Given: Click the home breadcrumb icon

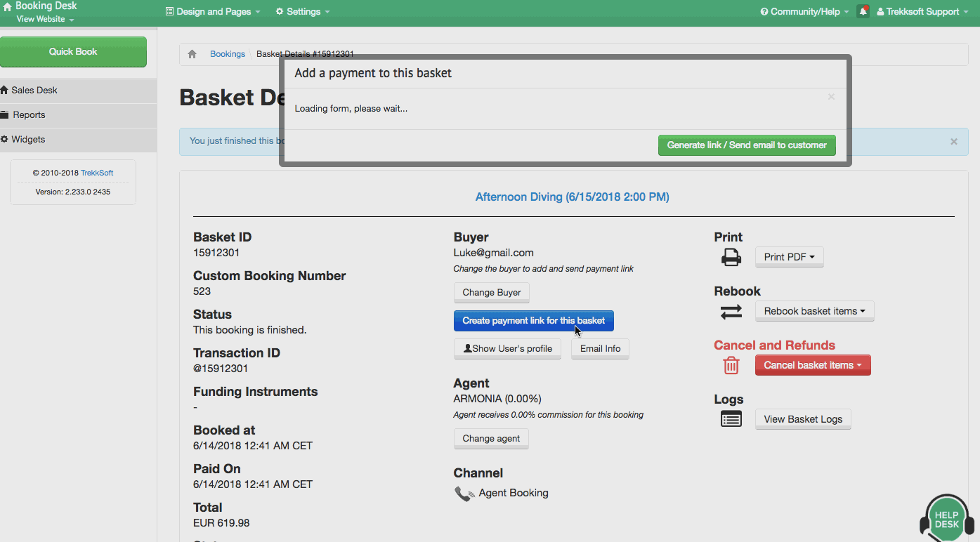Looking at the screenshot, I should pos(192,54).
